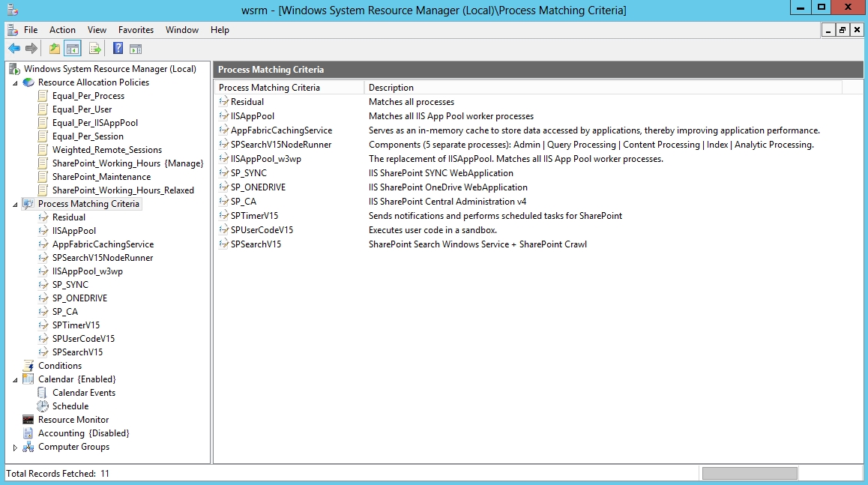The width and height of the screenshot is (868, 485).
Task: Open the Help menu
Action: coord(220,30)
